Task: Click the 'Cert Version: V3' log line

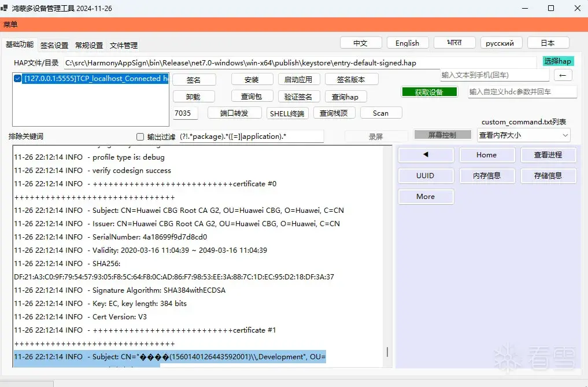Action: [80, 317]
